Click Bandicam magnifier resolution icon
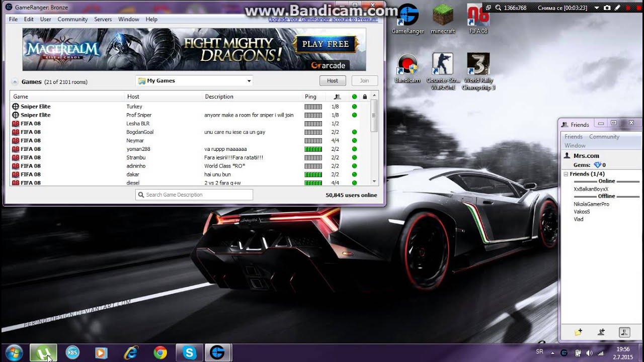 pyautogui.click(x=498, y=8)
